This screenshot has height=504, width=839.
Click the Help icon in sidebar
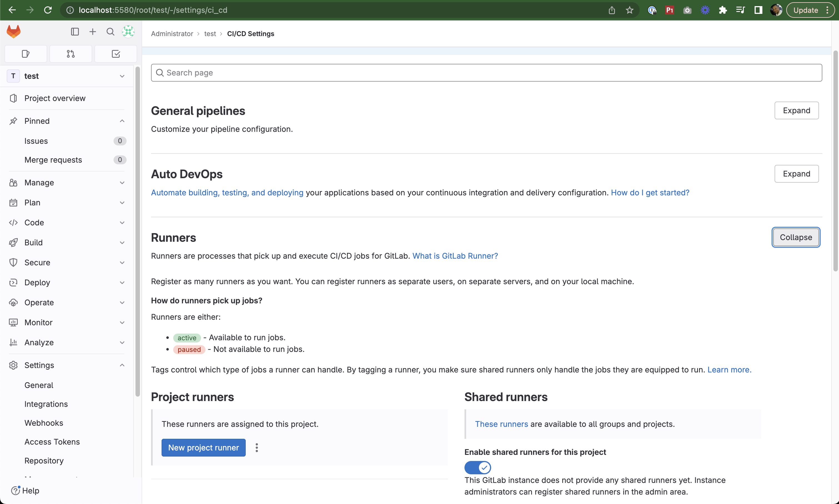[16, 491]
